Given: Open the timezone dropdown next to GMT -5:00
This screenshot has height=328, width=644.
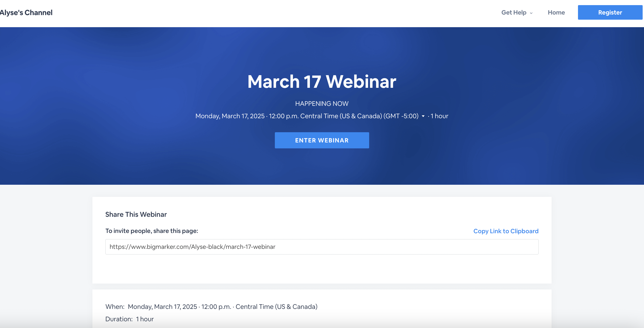Looking at the screenshot, I should (x=423, y=116).
